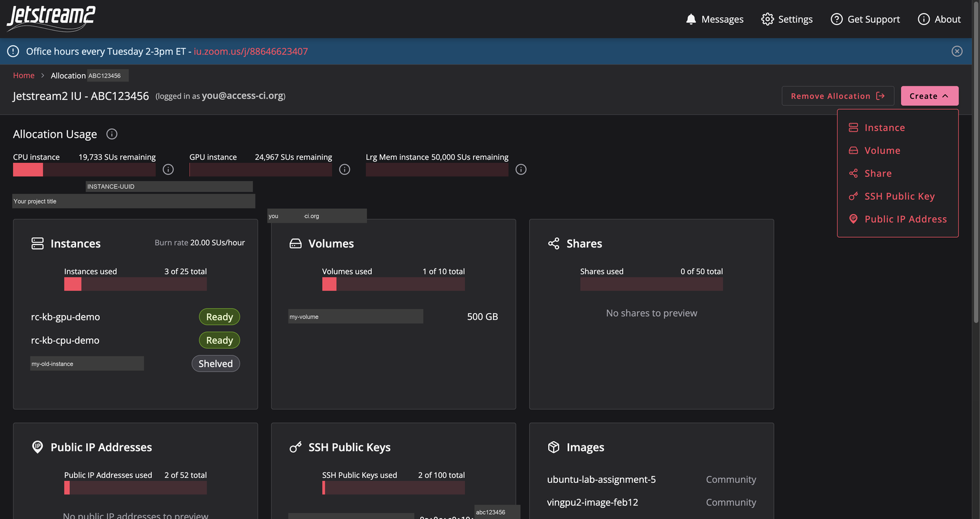The height and width of the screenshot is (519, 980).
Task: Open the Public IP Addresses section heading
Action: point(101,447)
